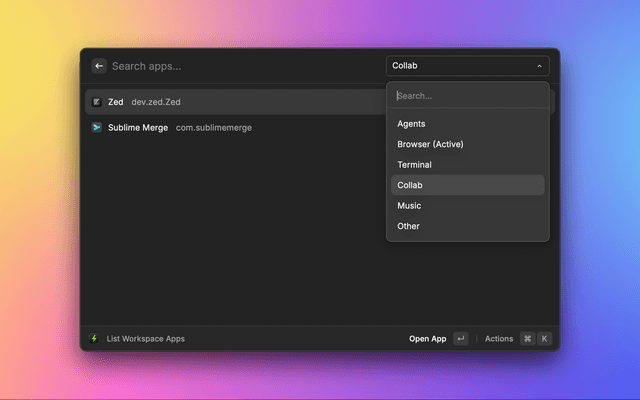Click the Command key icon
The height and width of the screenshot is (400, 640).
click(527, 338)
